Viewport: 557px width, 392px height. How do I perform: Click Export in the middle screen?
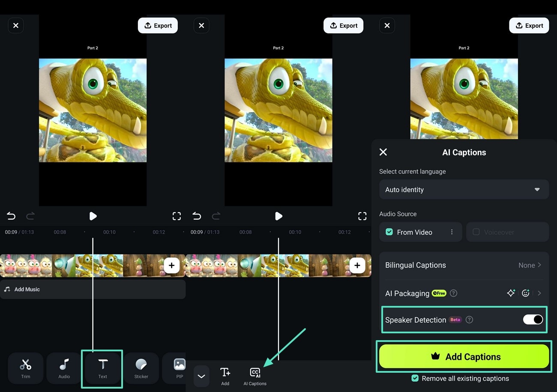click(x=343, y=26)
